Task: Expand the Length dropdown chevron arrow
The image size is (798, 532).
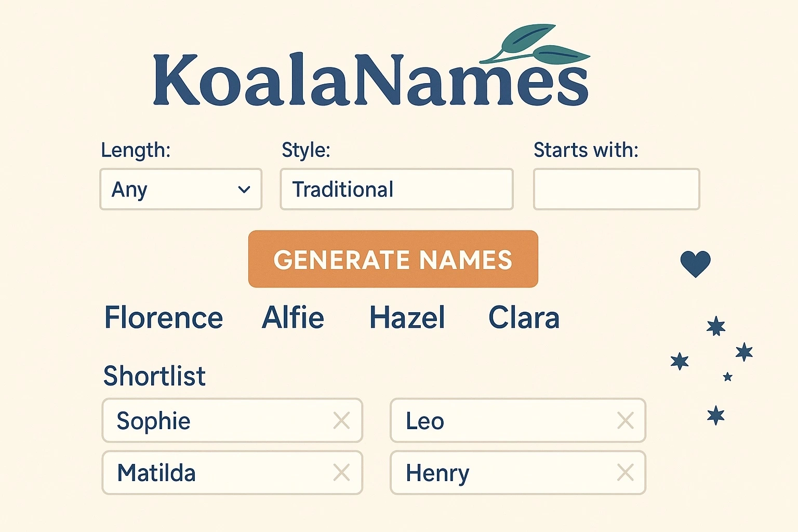Action: 244,190
